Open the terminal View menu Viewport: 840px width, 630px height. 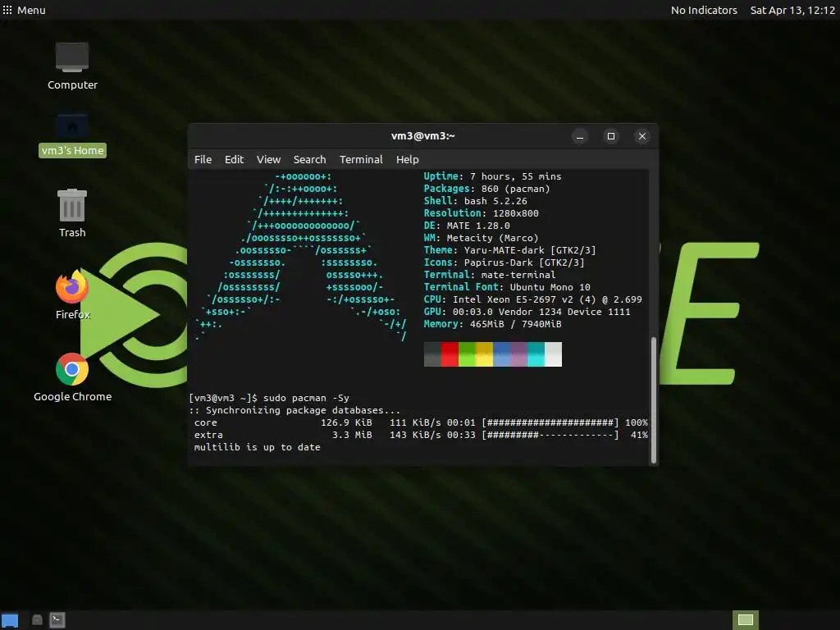coord(268,160)
